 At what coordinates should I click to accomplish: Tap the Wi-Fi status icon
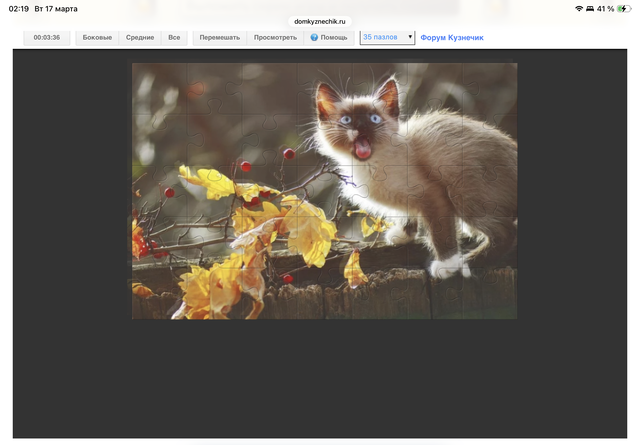[x=578, y=8]
